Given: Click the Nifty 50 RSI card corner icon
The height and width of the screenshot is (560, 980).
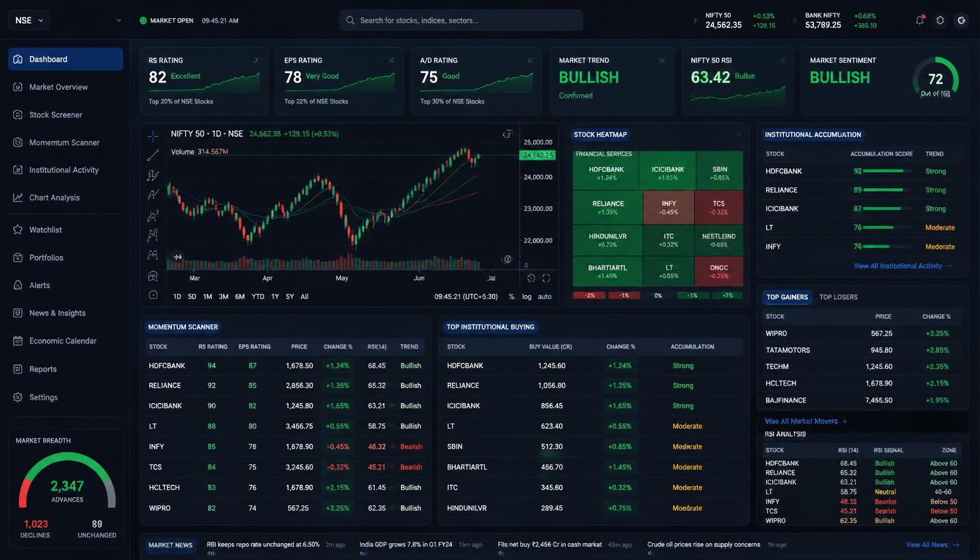Looking at the screenshot, I should 783,61.
